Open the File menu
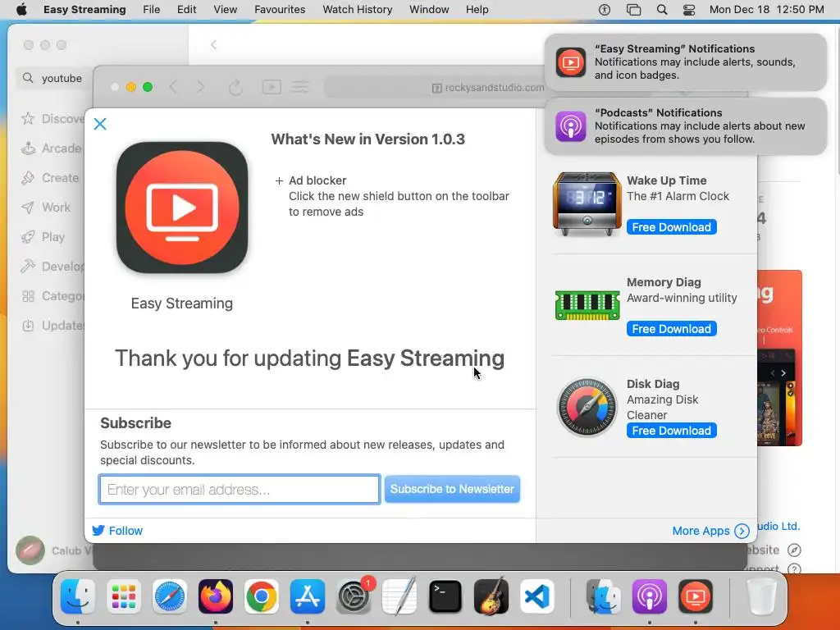This screenshot has height=630, width=840. 152,10
